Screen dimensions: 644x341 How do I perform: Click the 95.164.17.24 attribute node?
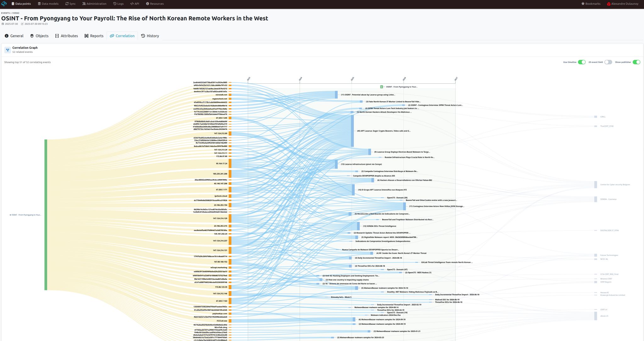(x=221, y=163)
